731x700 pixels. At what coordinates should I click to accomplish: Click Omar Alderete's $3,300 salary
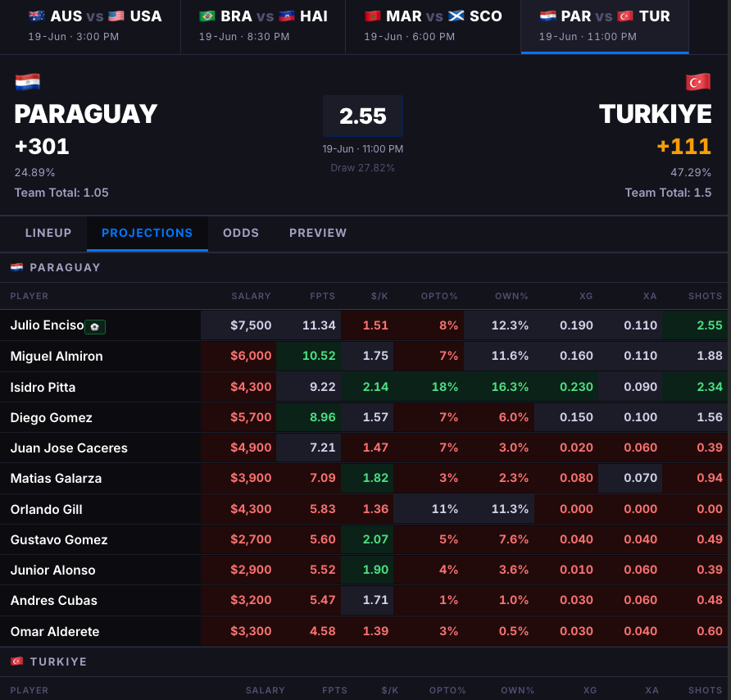tap(251, 631)
